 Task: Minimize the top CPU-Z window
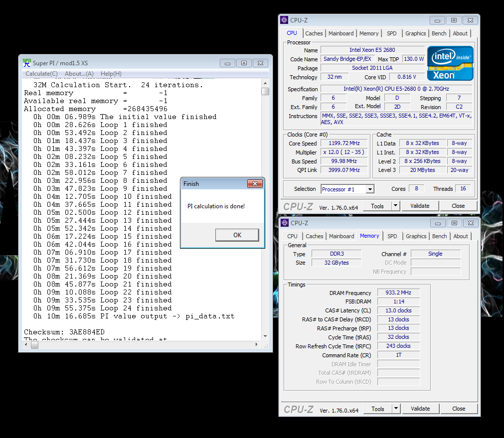click(438, 20)
